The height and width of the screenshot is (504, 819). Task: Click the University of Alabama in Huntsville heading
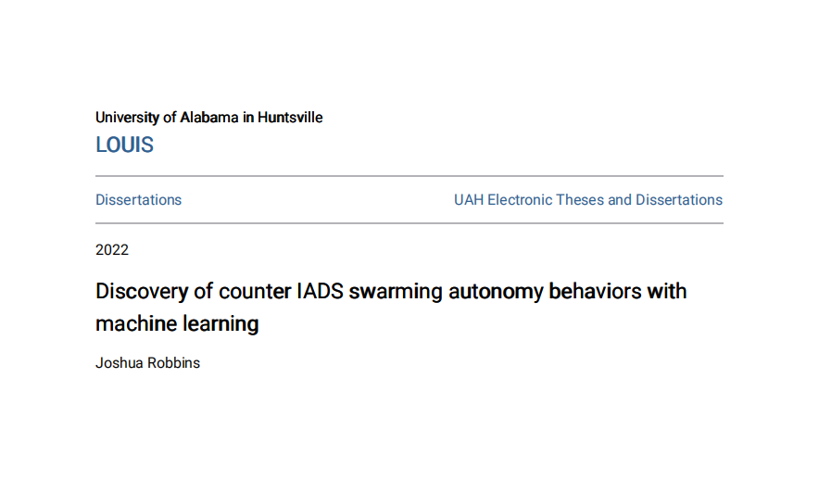(208, 118)
